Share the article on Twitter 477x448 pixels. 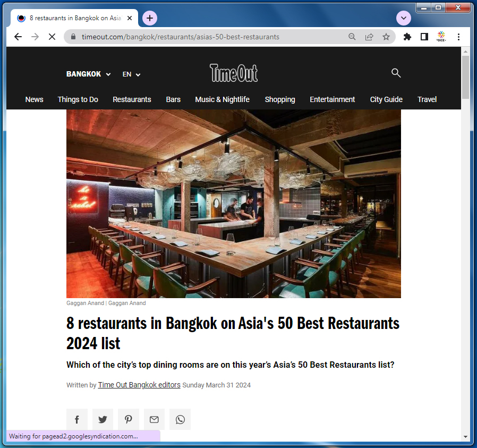pyautogui.click(x=103, y=419)
